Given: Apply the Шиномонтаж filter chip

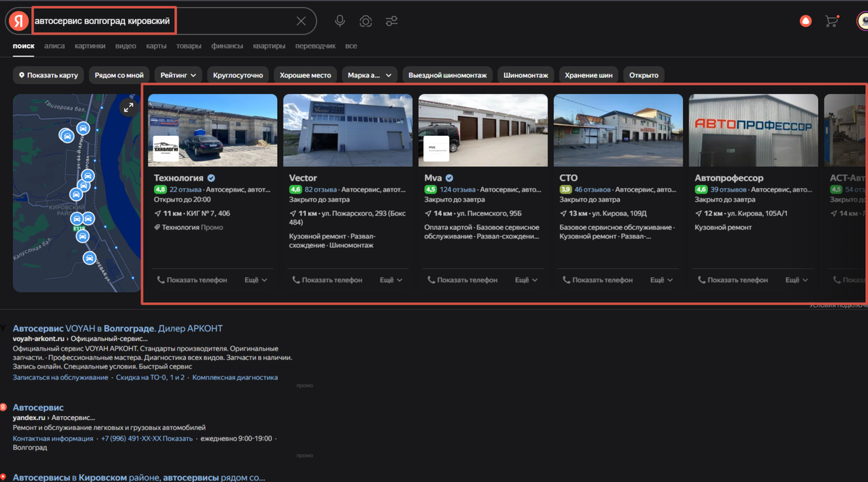Looking at the screenshot, I should click(526, 75).
